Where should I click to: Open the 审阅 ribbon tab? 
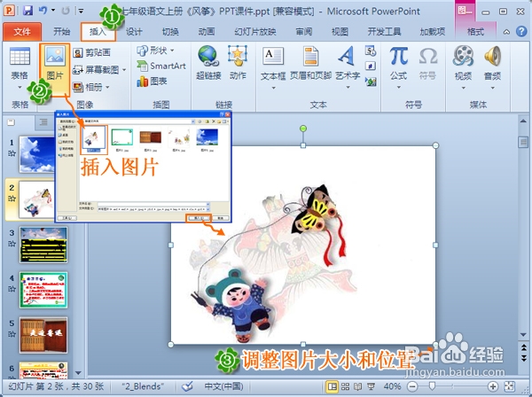tap(304, 32)
